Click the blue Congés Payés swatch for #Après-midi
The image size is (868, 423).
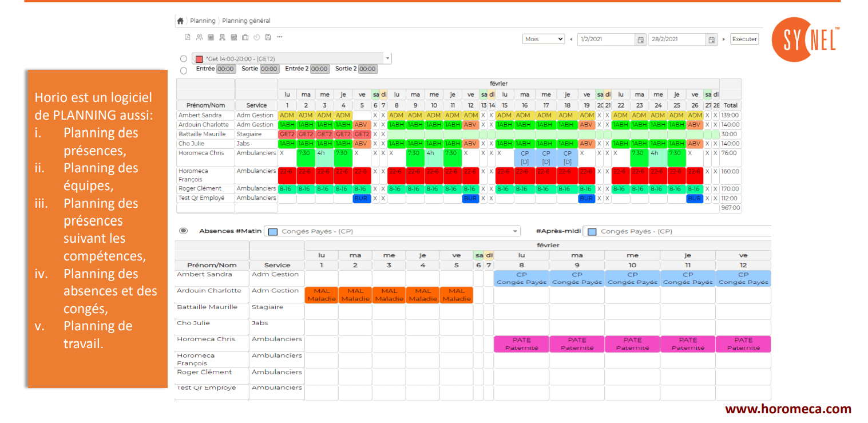[592, 232]
